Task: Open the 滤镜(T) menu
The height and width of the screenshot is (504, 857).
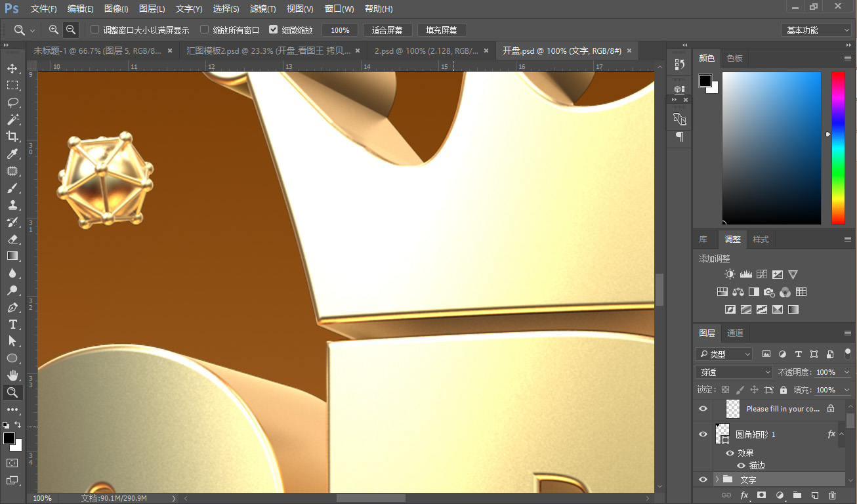Action: click(263, 9)
